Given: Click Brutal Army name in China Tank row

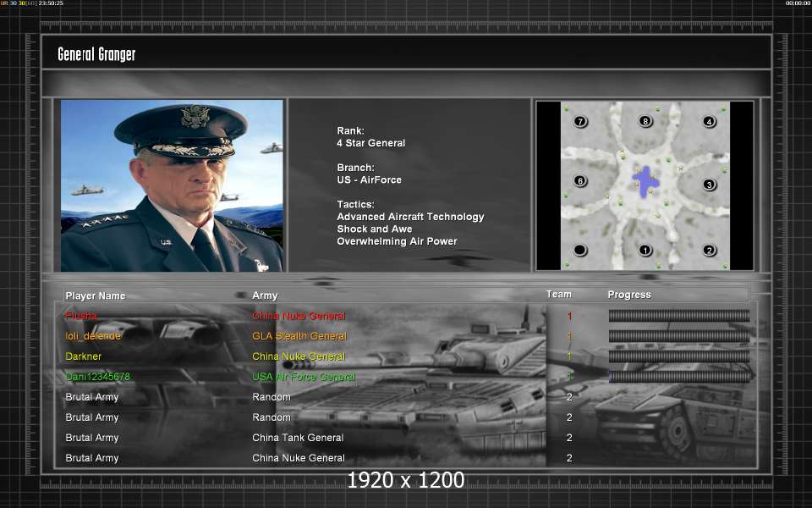Looking at the screenshot, I should coord(92,438).
